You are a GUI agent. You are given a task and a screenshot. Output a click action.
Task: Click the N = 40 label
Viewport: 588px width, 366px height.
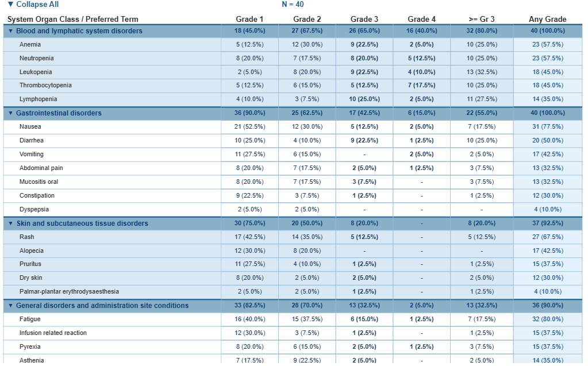pyautogui.click(x=293, y=5)
